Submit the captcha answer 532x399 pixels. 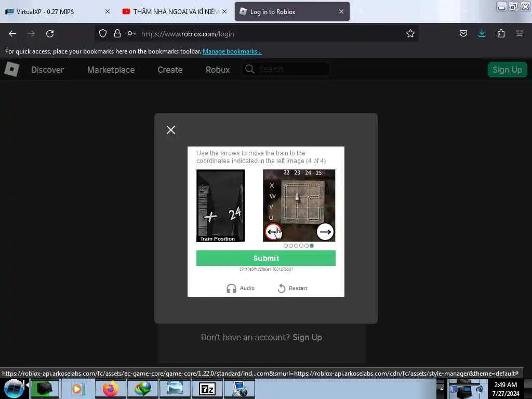(x=266, y=258)
